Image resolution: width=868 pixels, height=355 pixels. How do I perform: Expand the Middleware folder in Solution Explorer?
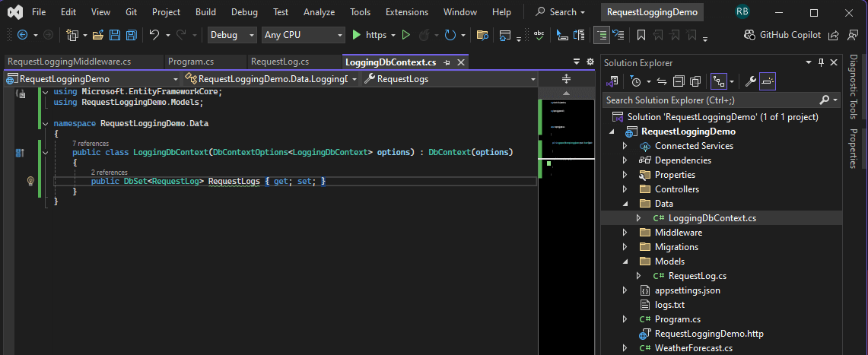(625, 233)
